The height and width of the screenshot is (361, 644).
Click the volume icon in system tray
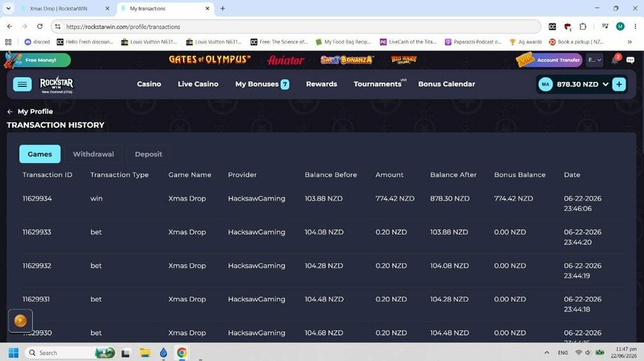[x=588, y=353]
